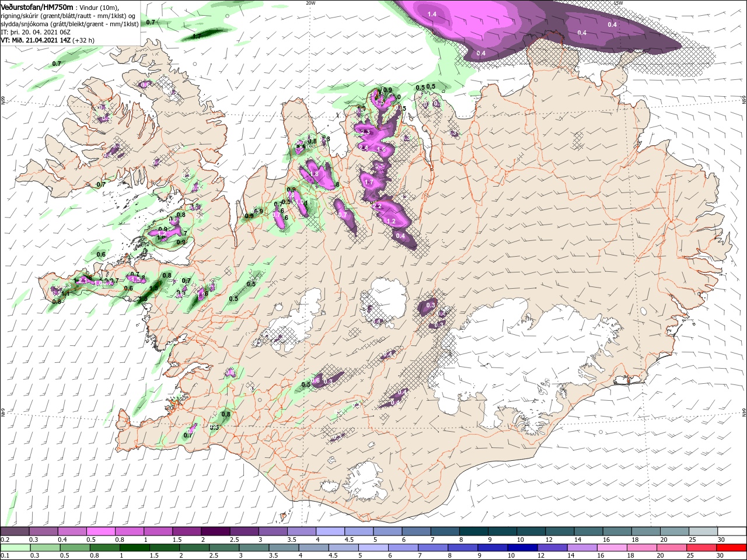This screenshot has width=747, height=560.
Task: Click the red-pink rain swatch labeled 25
Action: (701, 547)
